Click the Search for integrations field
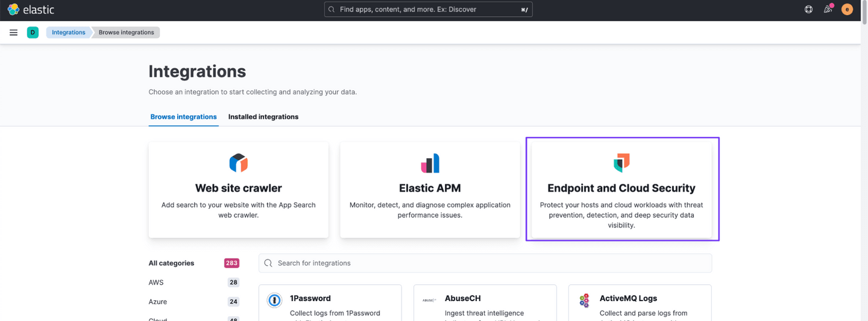 485,263
